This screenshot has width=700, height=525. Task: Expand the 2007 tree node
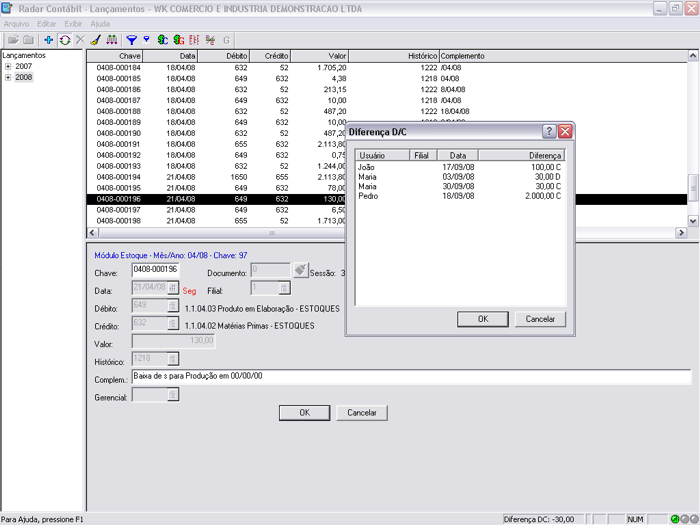pos(8,66)
